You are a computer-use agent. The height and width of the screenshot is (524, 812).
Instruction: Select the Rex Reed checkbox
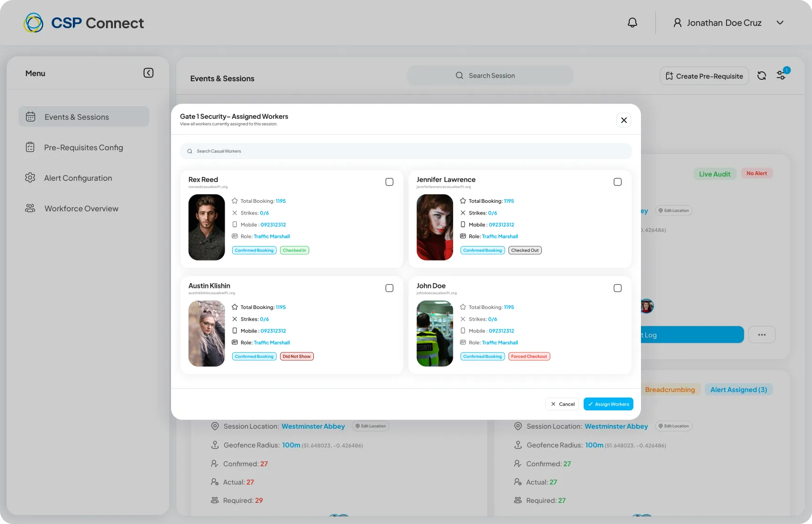(x=390, y=182)
